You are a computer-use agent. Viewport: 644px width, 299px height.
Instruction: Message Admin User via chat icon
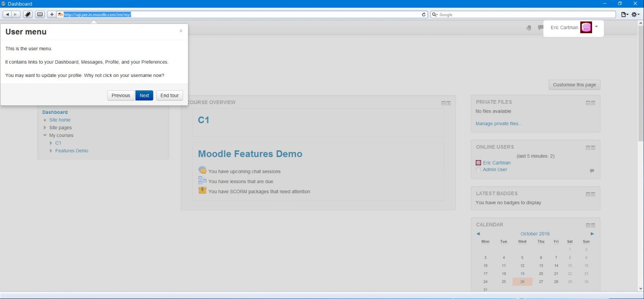pyautogui.click(x=592, y=171)
